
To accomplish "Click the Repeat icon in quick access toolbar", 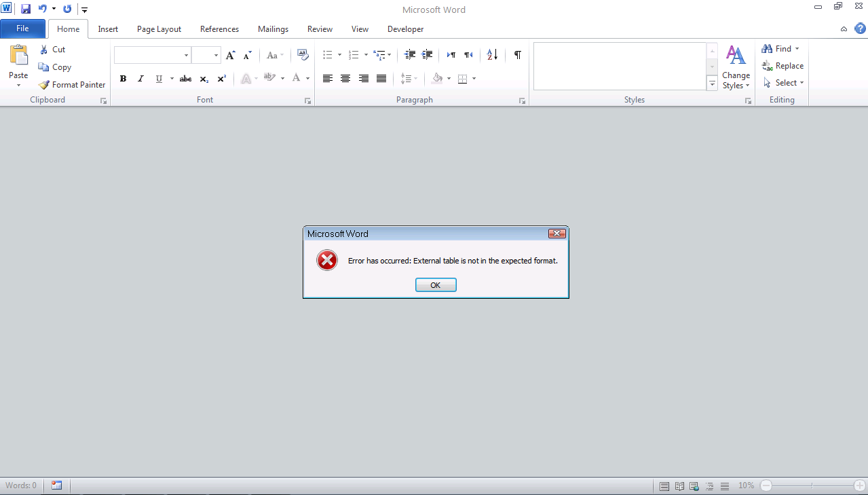I will click(67, 10).
